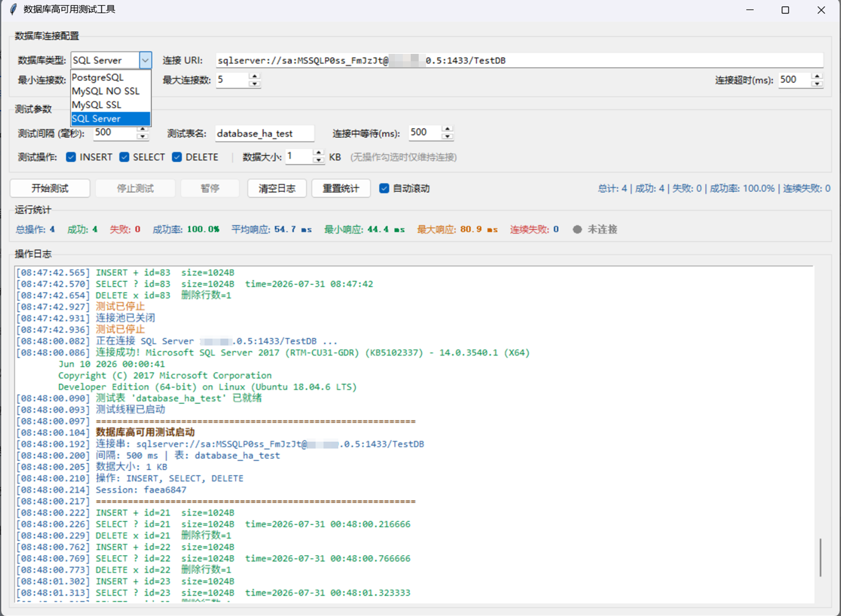Click 最大响应 80.9 ms statistic

click(457, 229)
